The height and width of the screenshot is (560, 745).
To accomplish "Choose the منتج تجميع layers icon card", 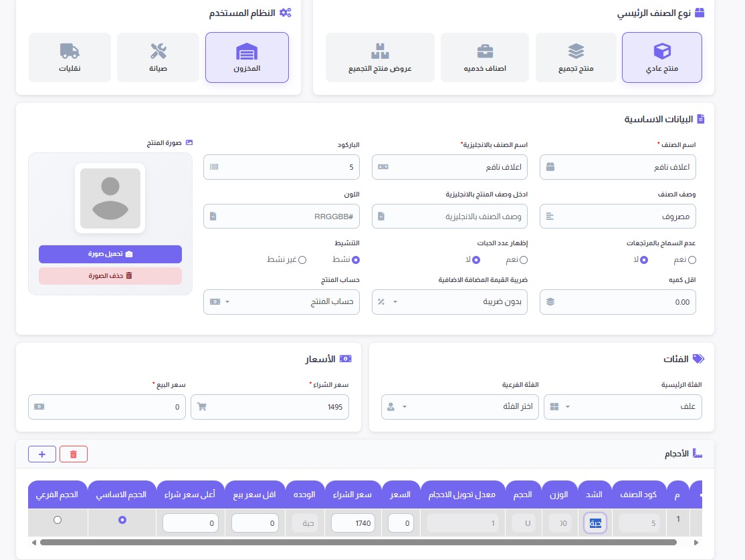I will 576,57.
